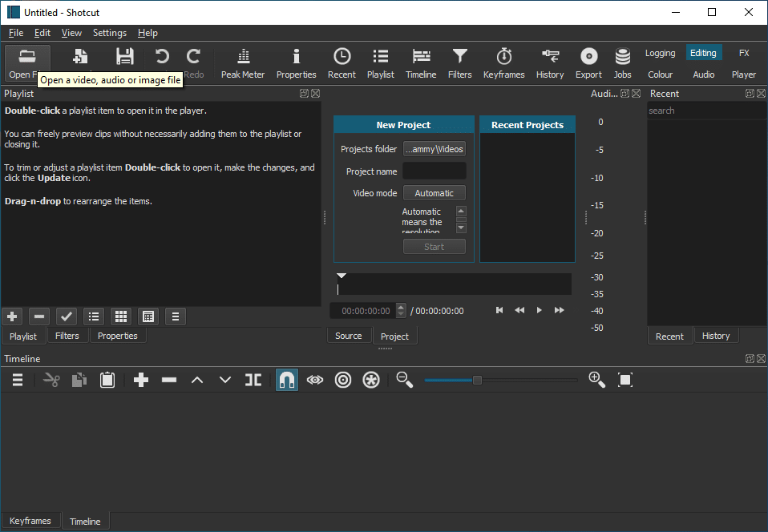Open the Edit menu
Screen dimensions: 768x532
point(42,33)
